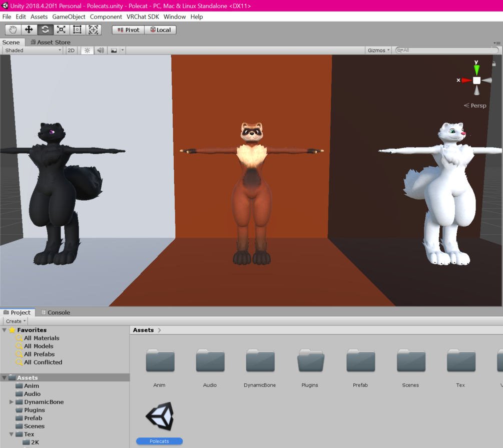Open scene effects dropdown arrow
Screen dimensions: 503x448
coord(123,51)
